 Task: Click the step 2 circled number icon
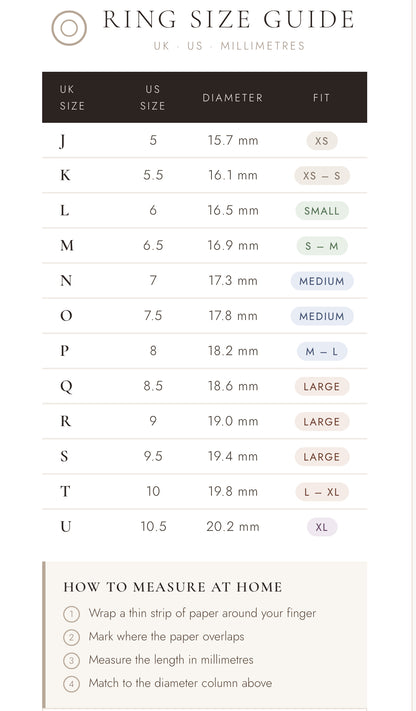[71, 638]
